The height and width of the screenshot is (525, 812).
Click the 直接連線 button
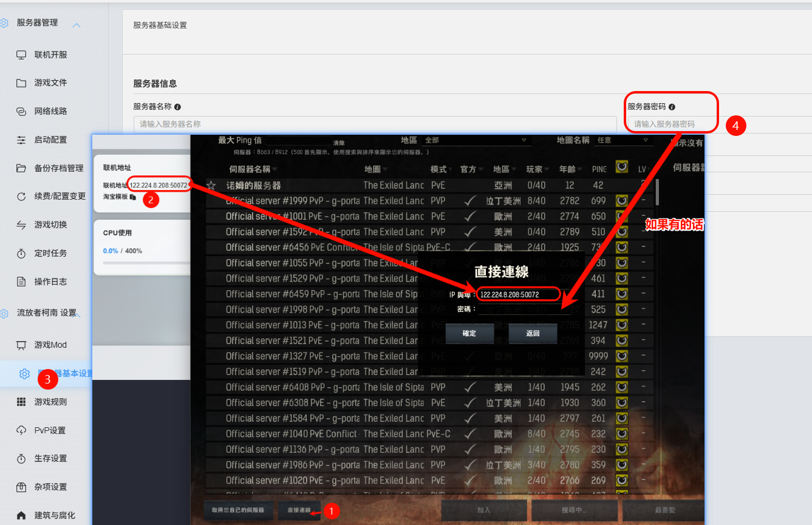[299, 510]
